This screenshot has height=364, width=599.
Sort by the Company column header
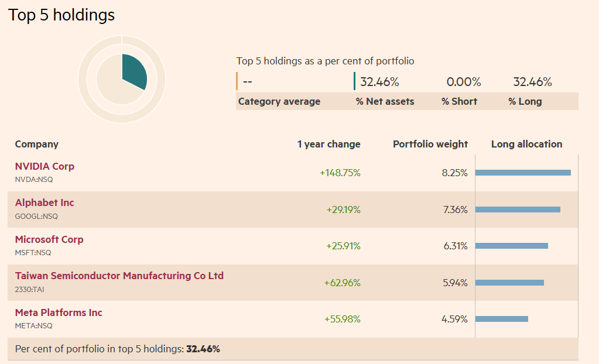coord(36,144)
